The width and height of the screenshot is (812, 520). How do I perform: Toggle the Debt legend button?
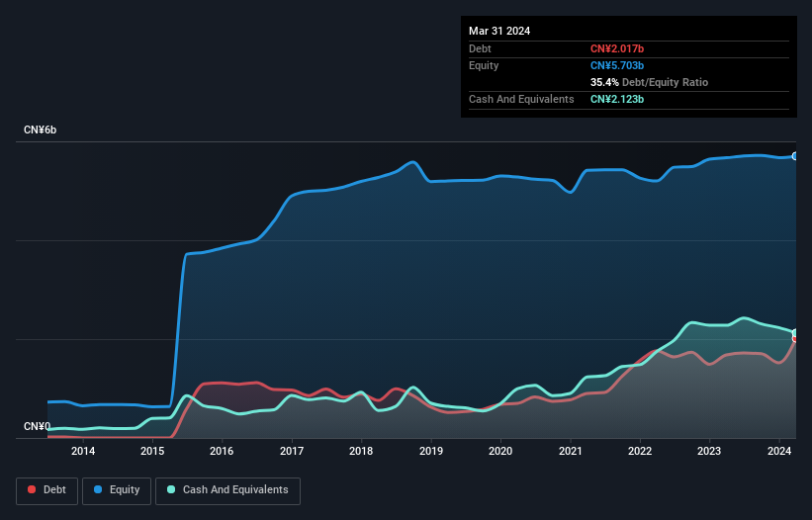(x=47, y=490)
